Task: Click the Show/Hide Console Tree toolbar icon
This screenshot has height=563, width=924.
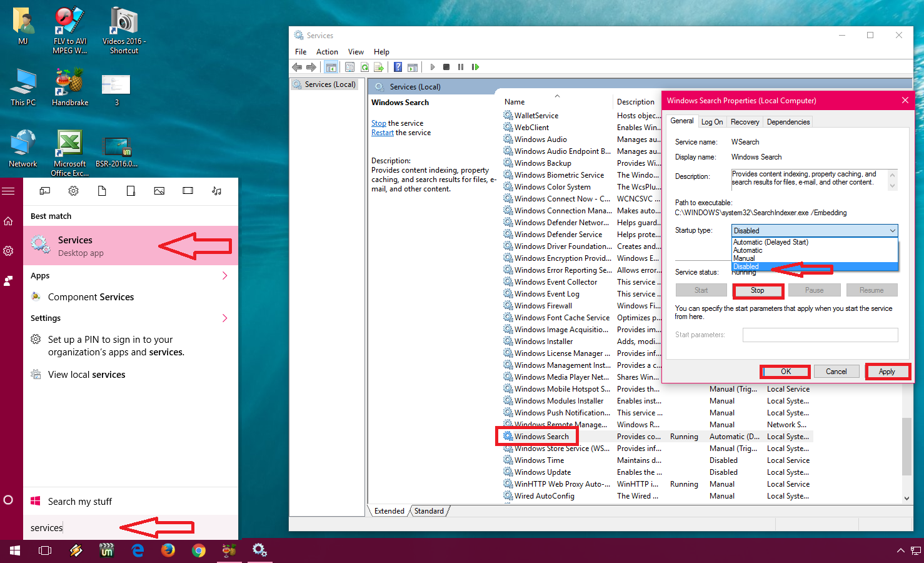Action: pos(331,67)
